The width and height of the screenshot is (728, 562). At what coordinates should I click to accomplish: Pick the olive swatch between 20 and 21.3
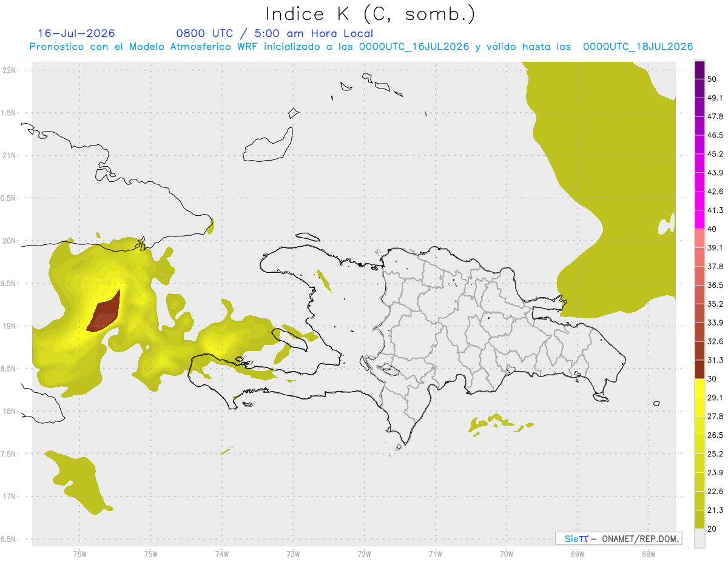pyautogui.click(x=699, y=520)
